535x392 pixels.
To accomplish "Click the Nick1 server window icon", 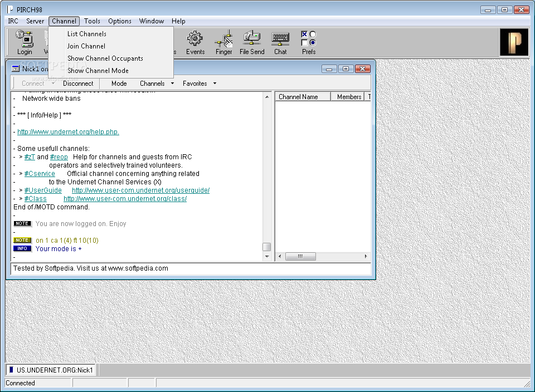I will coord(16,69).
